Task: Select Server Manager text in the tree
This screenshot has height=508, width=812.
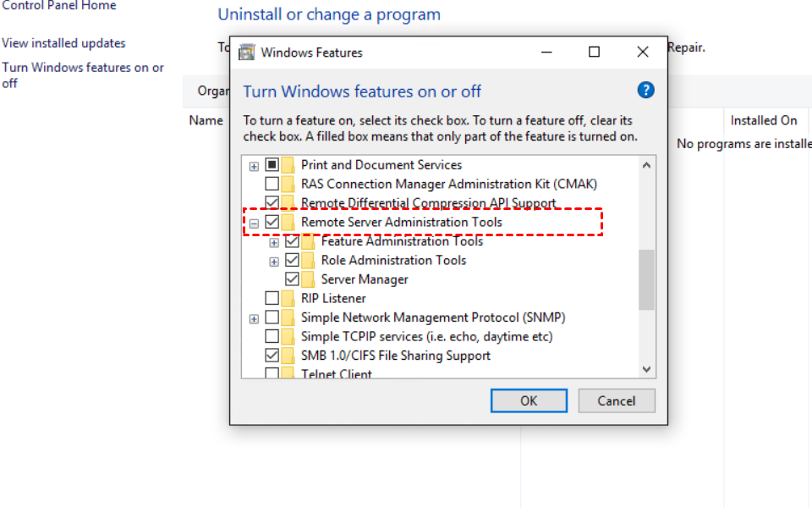Action: tap(365, 279)
